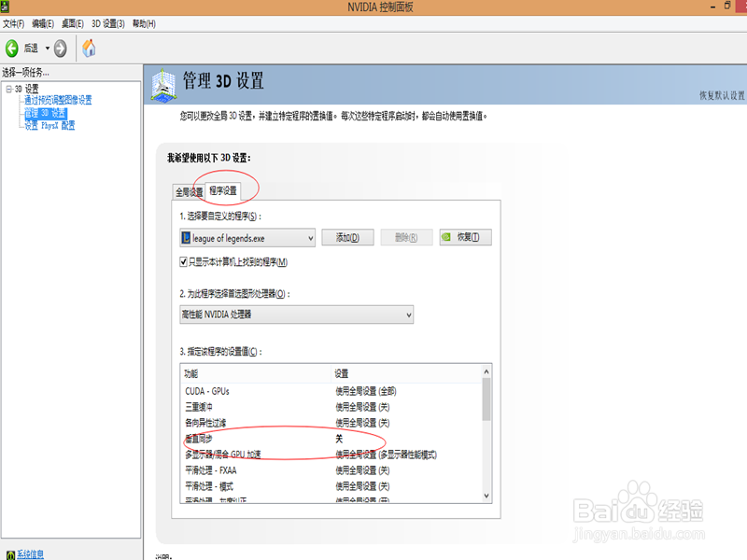Minimize the NVIDIA control panel window

[x=712, y=7]
